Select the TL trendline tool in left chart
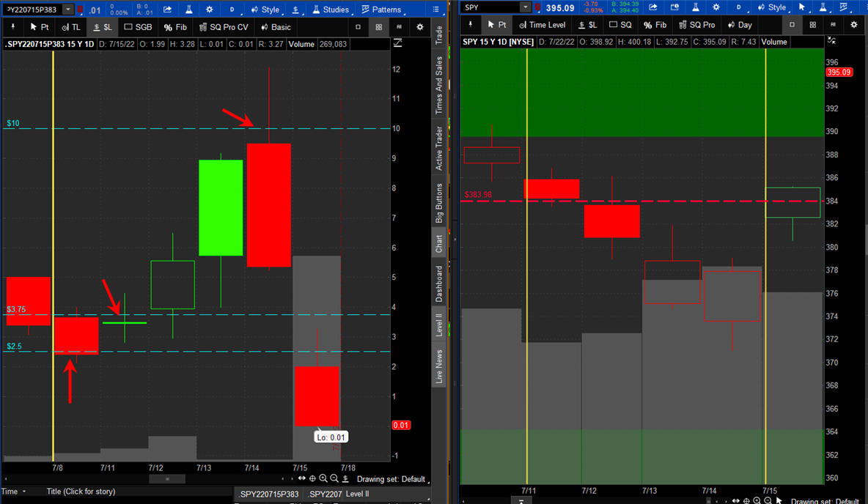The height and width of the screenshot is (504, 868). click(71, 26)
